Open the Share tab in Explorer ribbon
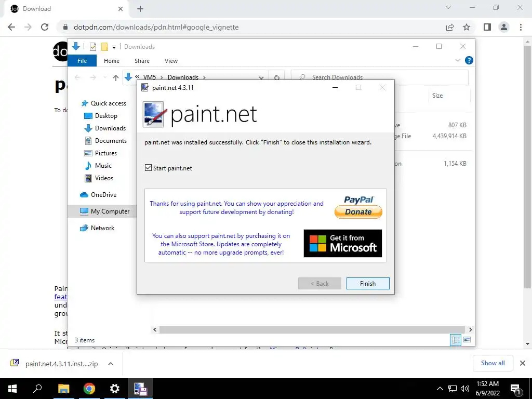This screenshot has width=532, height=399. click(x=142, y=61)
